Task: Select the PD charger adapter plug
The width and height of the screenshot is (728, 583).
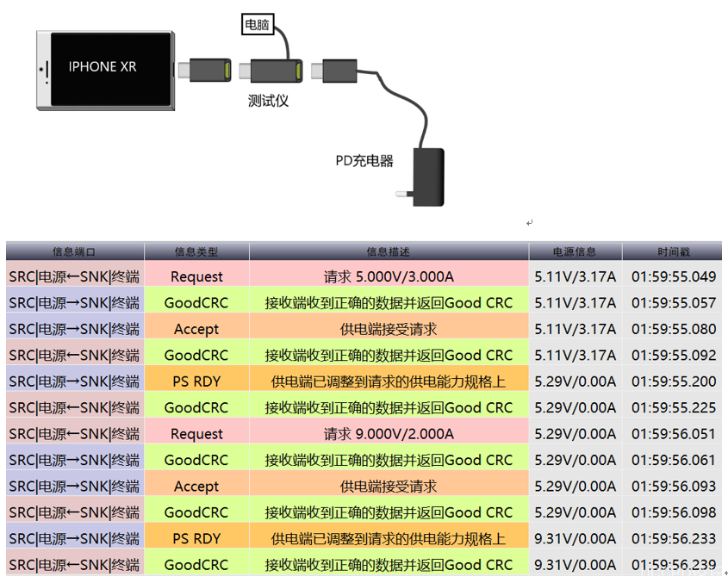Action: coord(427,177)
